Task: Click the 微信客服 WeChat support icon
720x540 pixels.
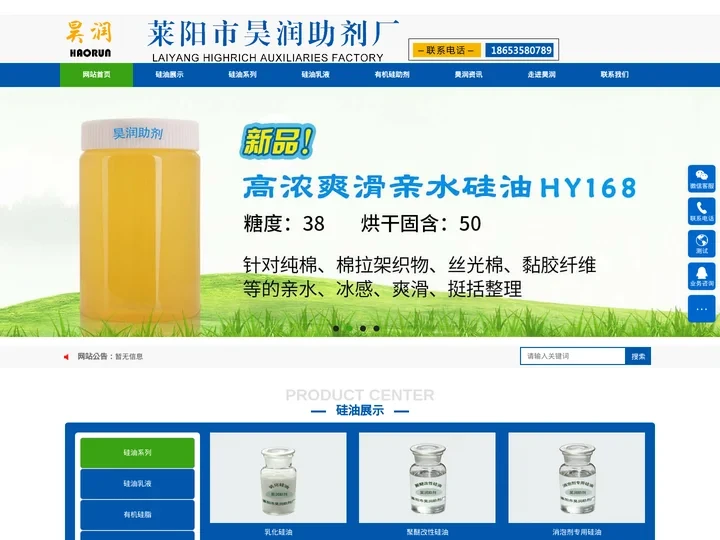Action: pyautogui.click(x=701, y=178)
